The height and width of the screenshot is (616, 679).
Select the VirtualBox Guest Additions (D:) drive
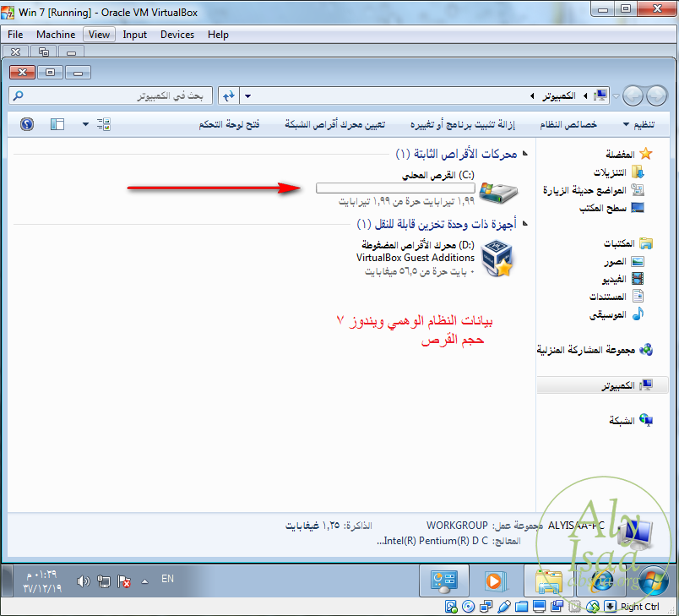tap(498, 259)
